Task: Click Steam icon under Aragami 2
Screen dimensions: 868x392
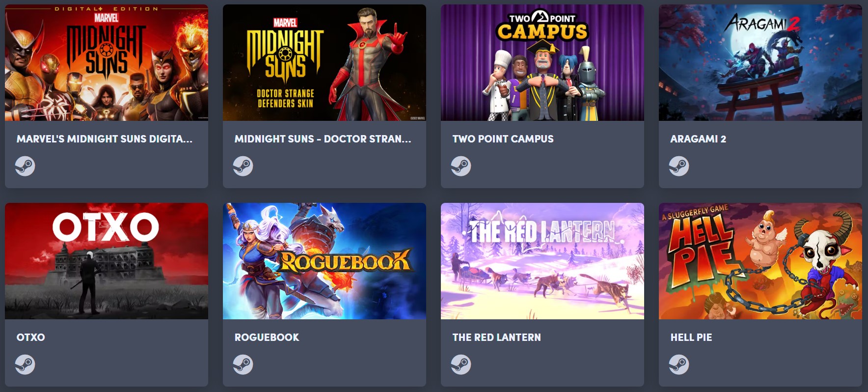Action: point(679,166)
